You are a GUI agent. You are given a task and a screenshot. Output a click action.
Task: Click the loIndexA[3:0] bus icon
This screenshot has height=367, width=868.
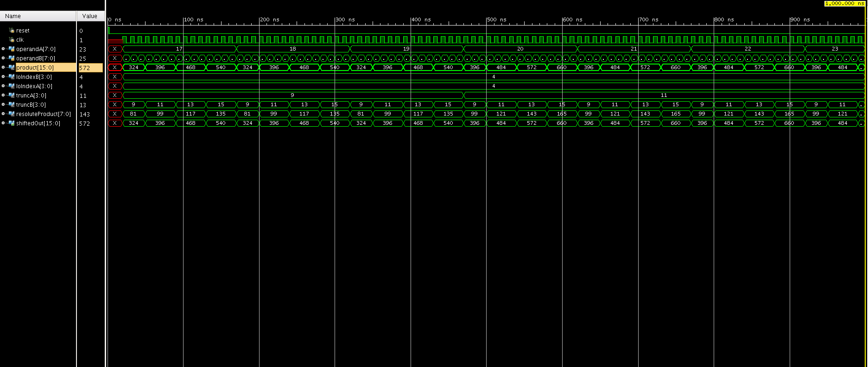coord(12,86)
